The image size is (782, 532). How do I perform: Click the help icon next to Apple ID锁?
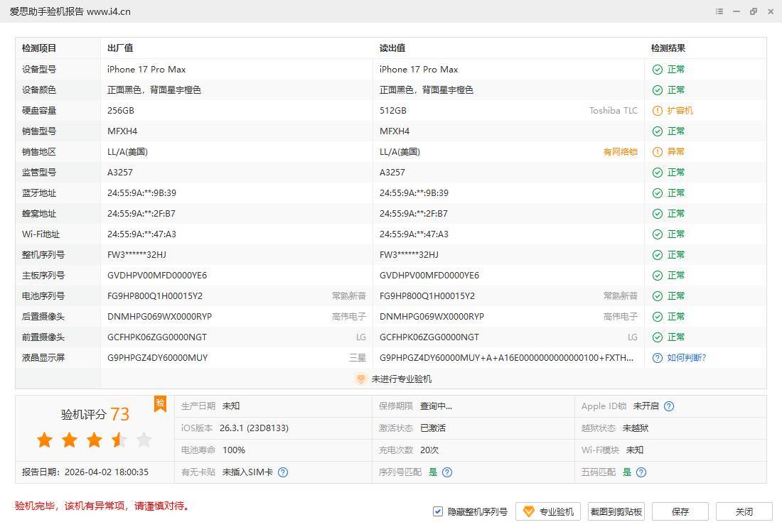tap(668, 406)
